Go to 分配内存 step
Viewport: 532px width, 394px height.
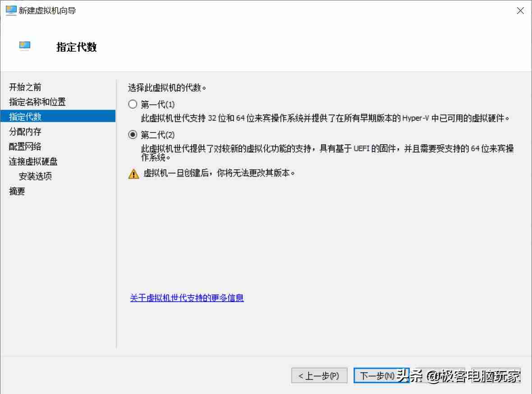point(25,132)
